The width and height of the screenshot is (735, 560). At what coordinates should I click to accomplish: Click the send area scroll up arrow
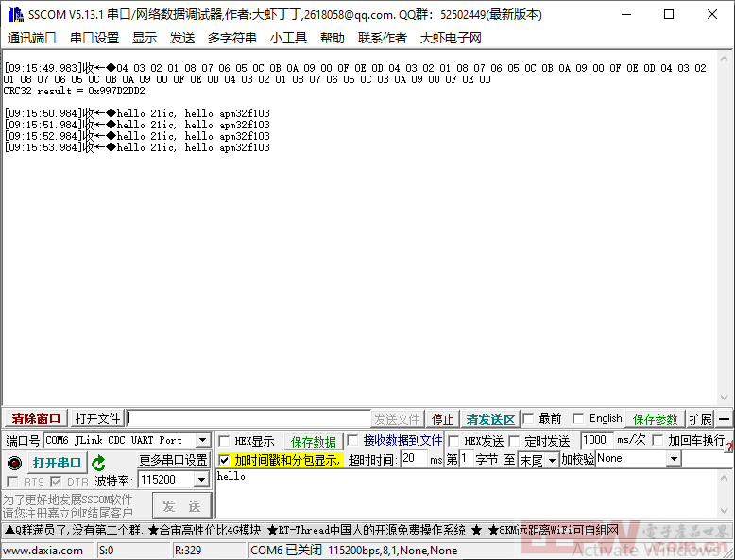(x=725, y=478)
